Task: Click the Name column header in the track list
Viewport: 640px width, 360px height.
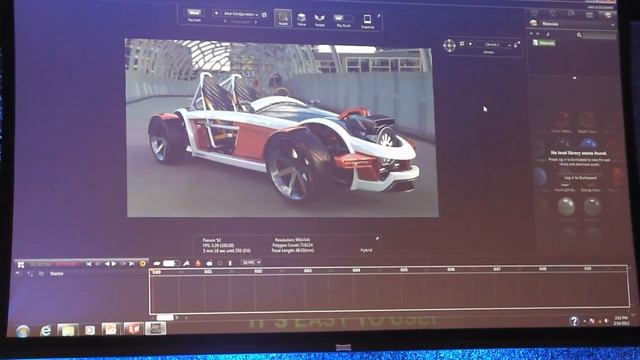Action: coord(56,274)
